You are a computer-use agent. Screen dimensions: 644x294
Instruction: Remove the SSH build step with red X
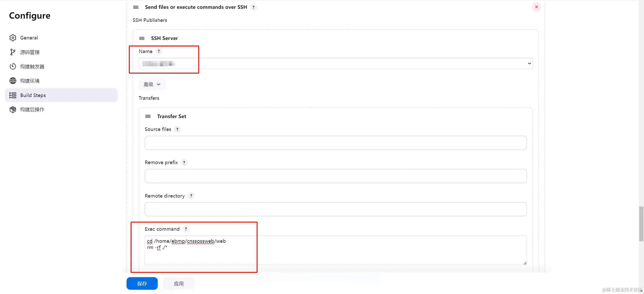[536, 7]
